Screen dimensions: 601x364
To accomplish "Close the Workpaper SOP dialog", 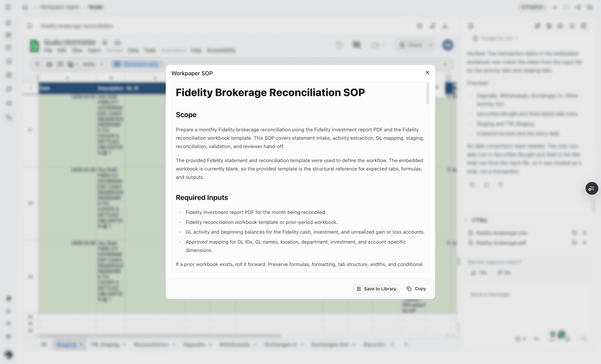I will (427, 72).
